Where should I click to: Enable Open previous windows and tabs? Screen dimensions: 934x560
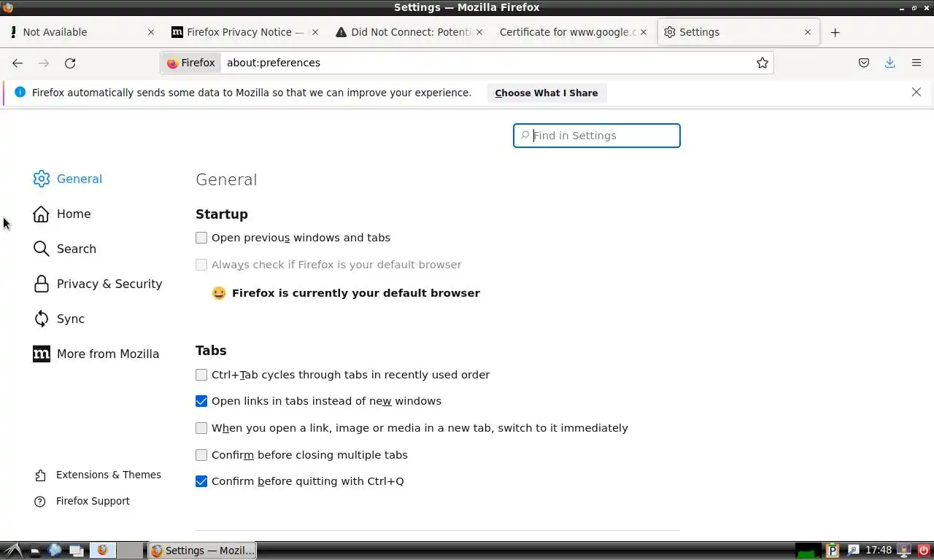coord(201,238)
